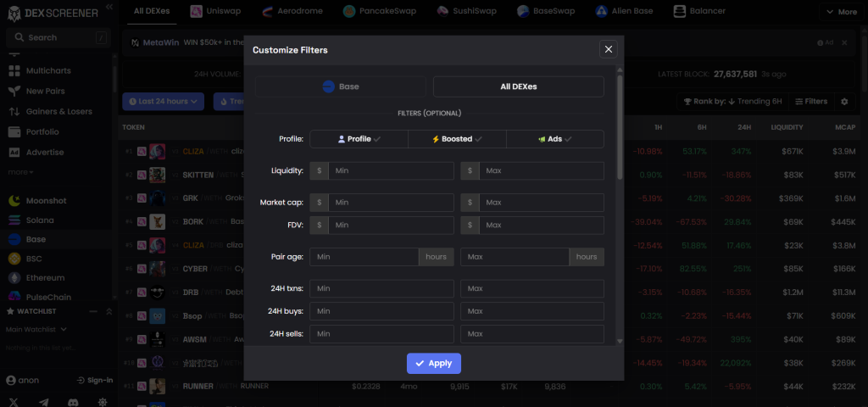Switch to the Aerodrome tab

pos(292,11)
